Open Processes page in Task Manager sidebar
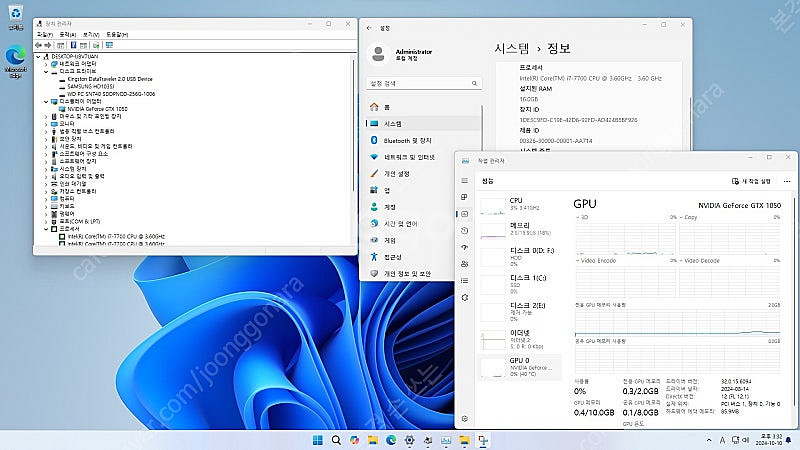 [464, 197]
